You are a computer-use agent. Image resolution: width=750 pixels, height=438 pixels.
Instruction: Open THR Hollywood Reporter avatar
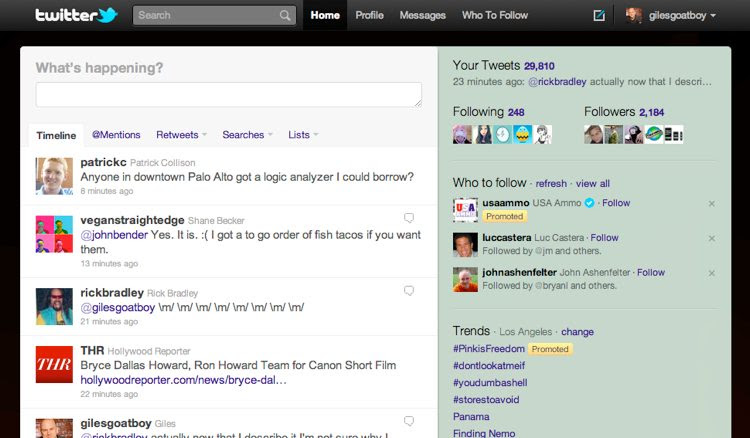point(54,364)
